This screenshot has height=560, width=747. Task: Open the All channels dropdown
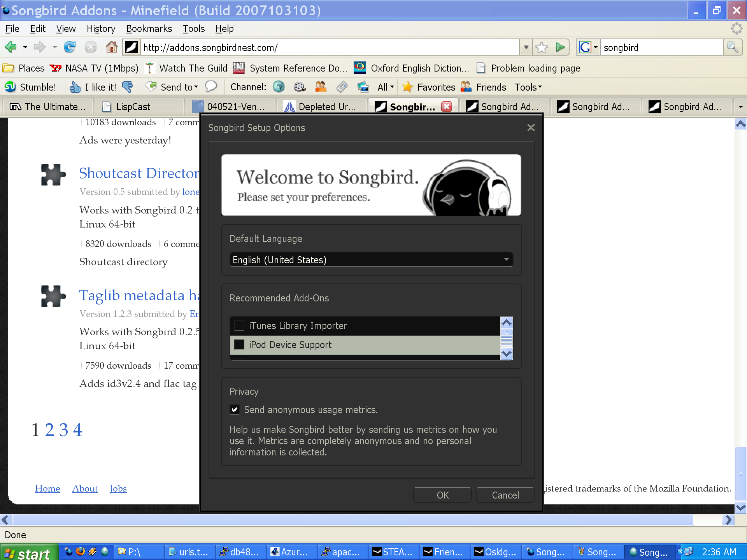(x=386, y=87)
